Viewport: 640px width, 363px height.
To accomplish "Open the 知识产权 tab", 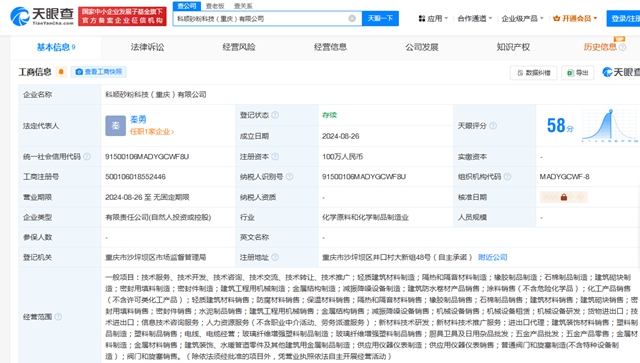I will coord(513,47).
